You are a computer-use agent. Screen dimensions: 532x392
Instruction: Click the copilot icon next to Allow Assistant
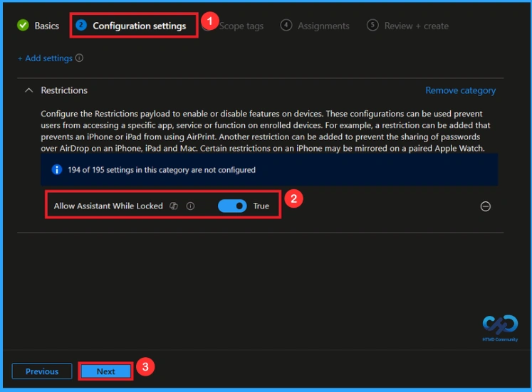point(174,206)
